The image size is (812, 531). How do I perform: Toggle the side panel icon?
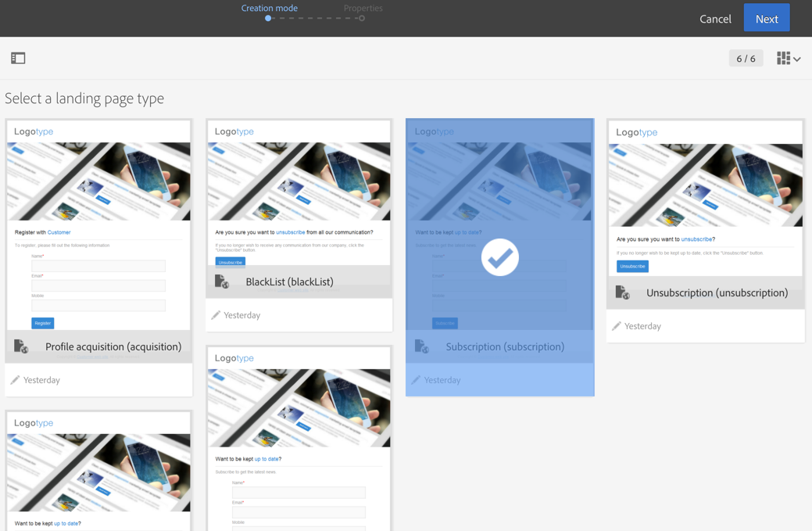(18, 58)
